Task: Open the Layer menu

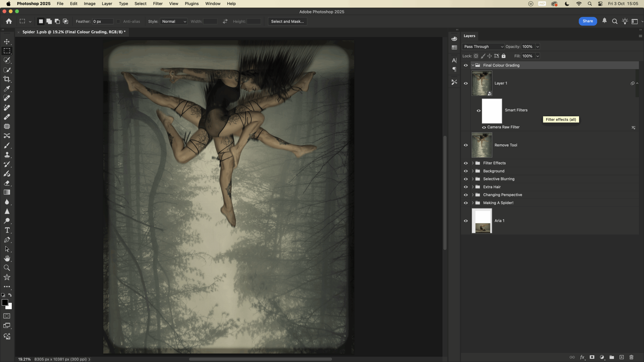Action: [107, 4]
